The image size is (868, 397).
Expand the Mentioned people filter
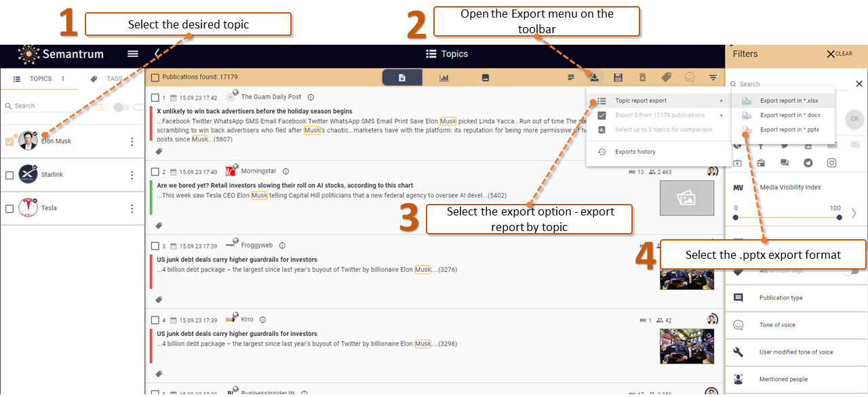pos(796,379)
